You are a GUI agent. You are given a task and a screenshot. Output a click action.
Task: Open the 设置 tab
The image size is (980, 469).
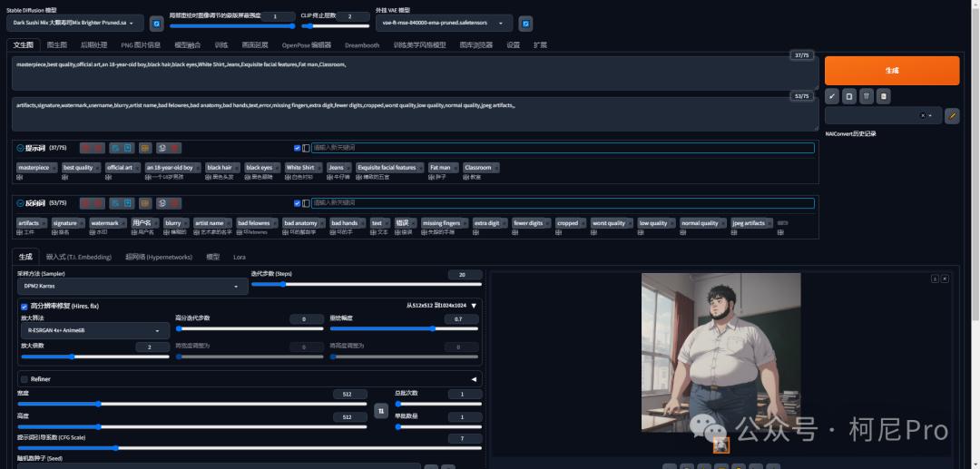[513, 45]
